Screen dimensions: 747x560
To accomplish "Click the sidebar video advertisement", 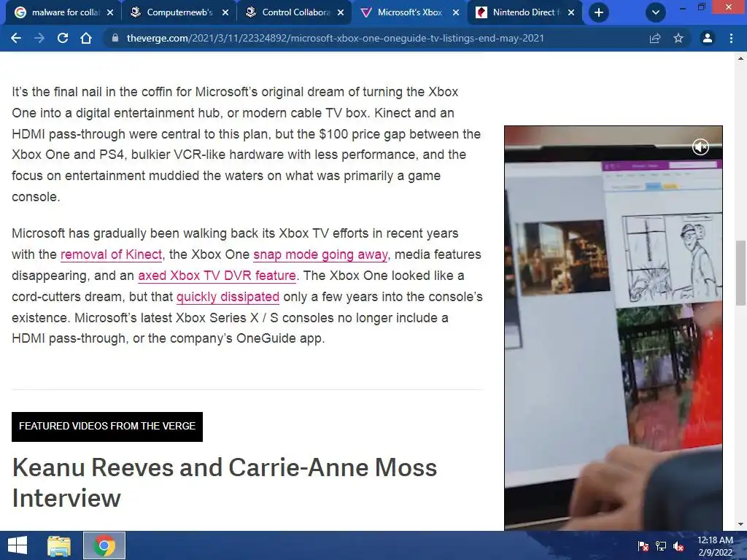I will click(x=614, y=327).
